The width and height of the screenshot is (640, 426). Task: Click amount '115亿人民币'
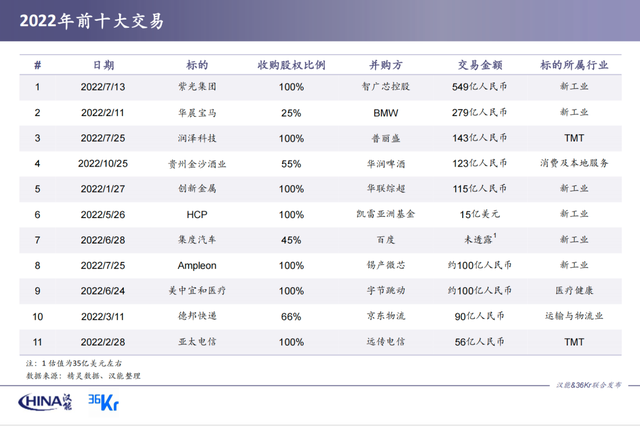(480, 189)
